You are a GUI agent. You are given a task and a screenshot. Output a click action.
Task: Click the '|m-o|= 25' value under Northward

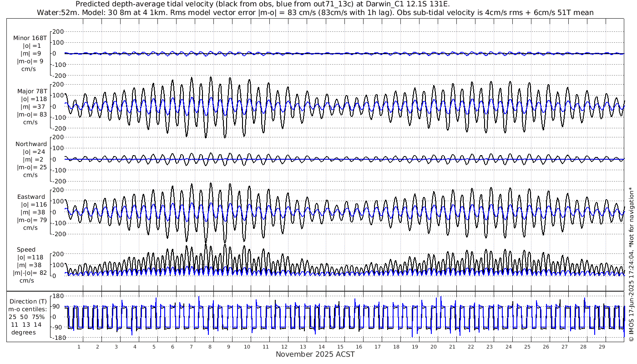pos(31,167)
